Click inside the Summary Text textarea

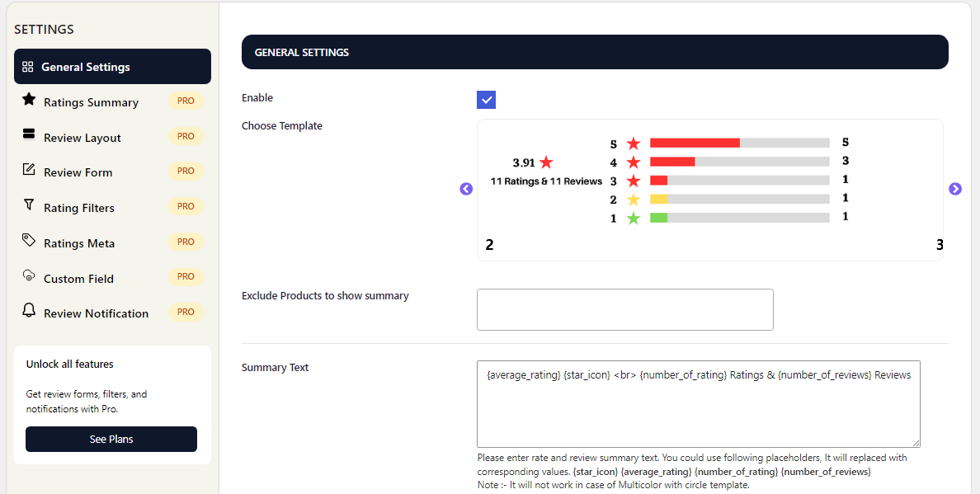coord(699,404)
